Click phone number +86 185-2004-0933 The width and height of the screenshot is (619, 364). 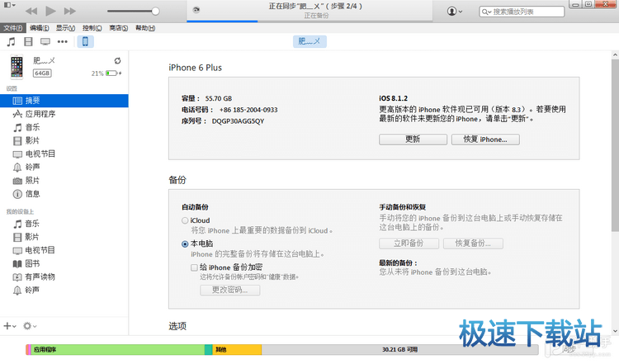click(248, 110)
